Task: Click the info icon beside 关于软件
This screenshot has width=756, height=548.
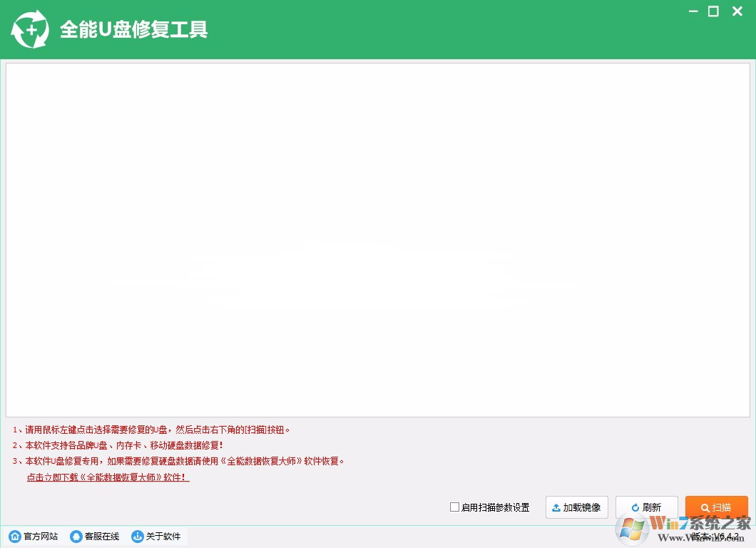Action: point(137,536)
